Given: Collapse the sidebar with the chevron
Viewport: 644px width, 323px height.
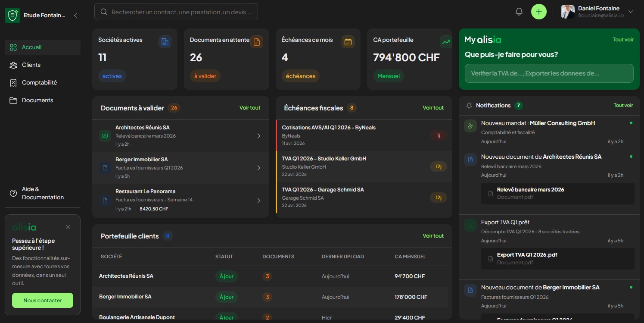Looking at the screenshot, I should [x=75, y=16].
